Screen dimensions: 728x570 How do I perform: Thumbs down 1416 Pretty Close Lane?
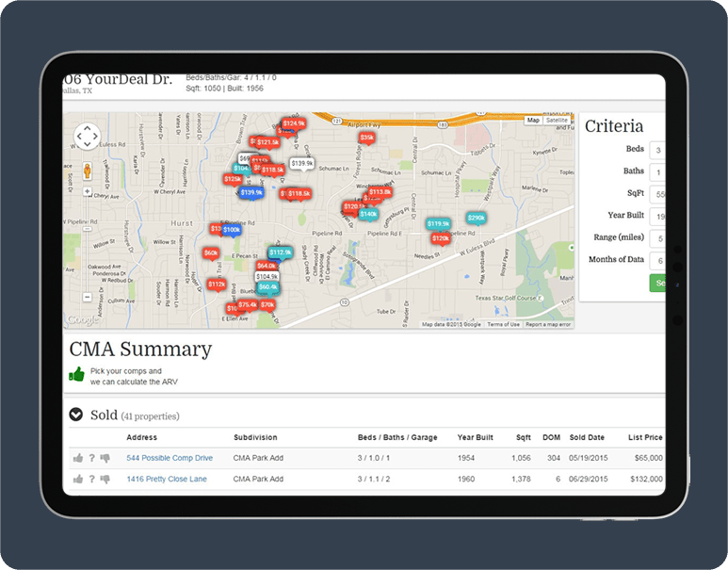pyautogui.click(x=105, y=480)
